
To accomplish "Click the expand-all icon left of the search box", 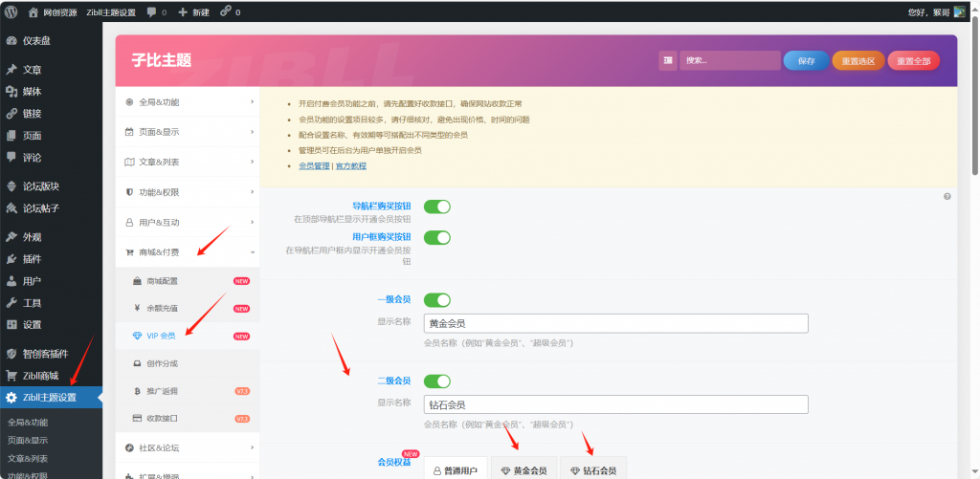I will [667, 60].
